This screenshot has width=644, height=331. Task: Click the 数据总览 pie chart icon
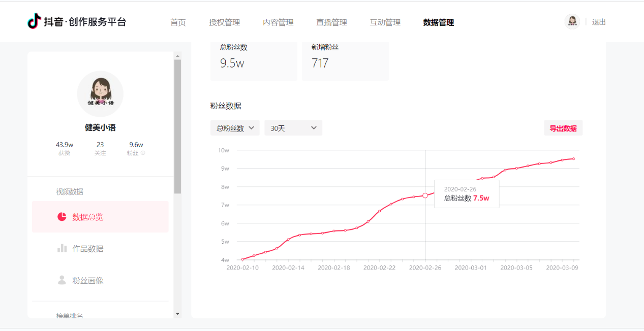point(62,217)
